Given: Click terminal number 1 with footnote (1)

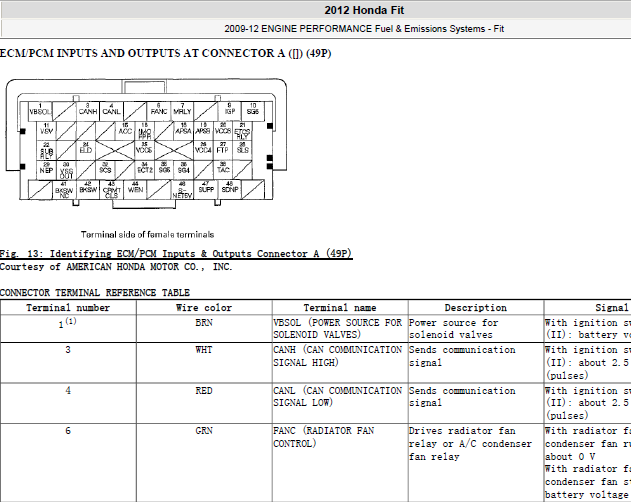Looking at the screenshot, I should click(68, 323).
